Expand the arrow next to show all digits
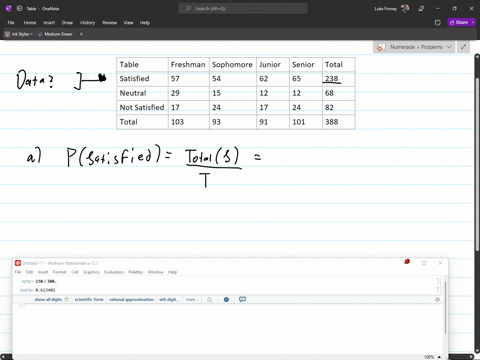 (67, 299)
